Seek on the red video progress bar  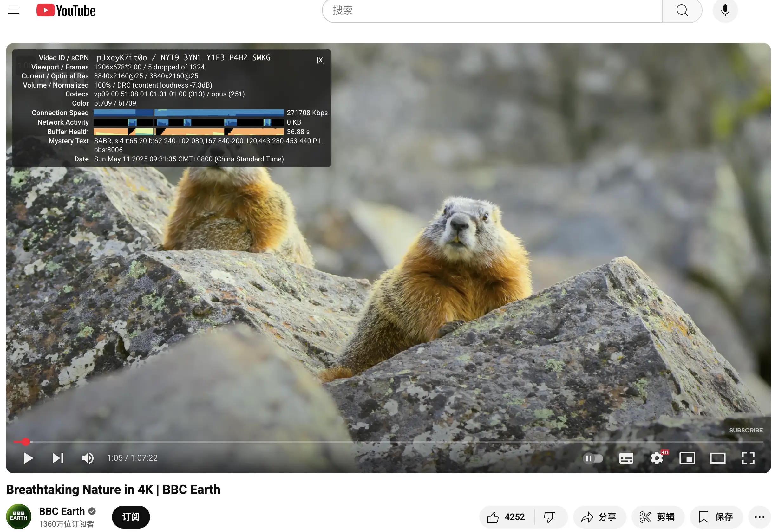point(388,442)
